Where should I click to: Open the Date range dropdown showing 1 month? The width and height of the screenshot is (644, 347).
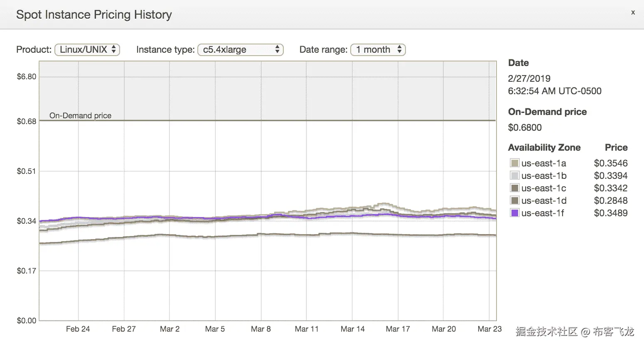tap(378, 50)
